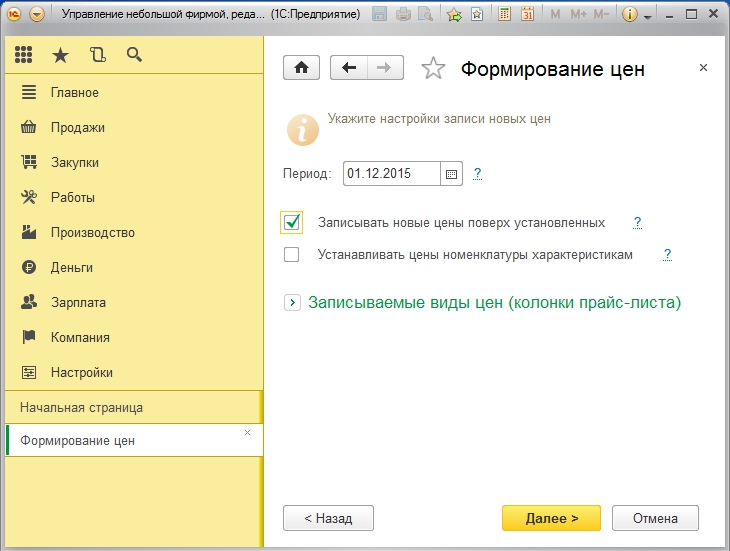Open the calendar picker for Период
This screenshot has width=730, height=551.
(x=451, y=174)
